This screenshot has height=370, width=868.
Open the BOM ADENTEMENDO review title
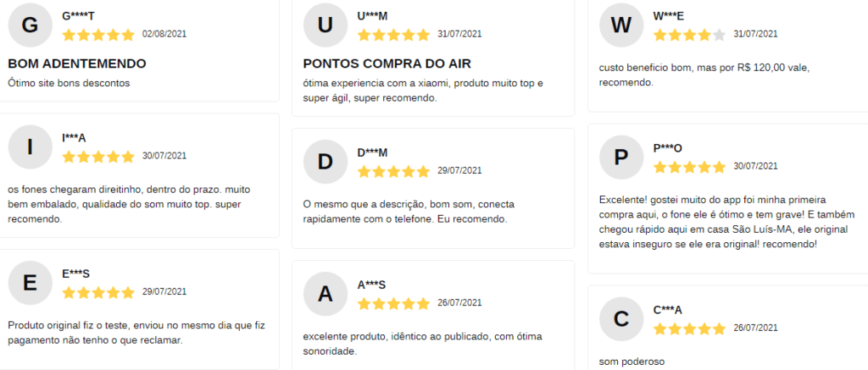(77, 64)
